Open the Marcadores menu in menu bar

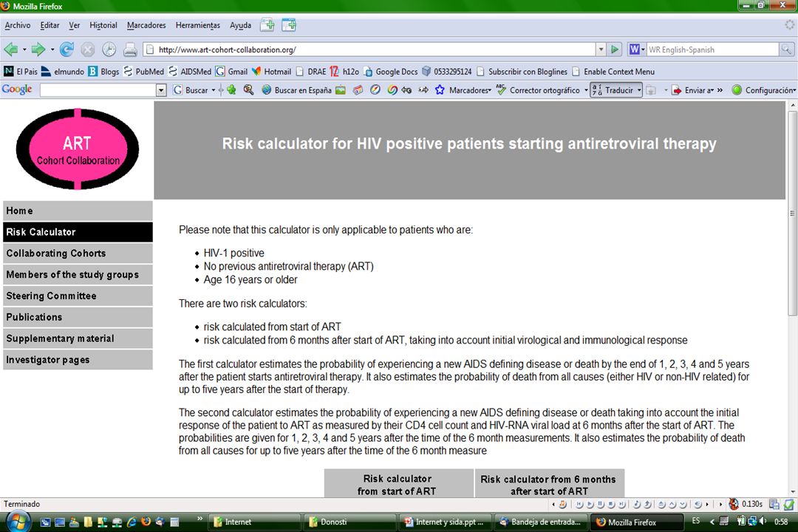click(x=146, y=25)
